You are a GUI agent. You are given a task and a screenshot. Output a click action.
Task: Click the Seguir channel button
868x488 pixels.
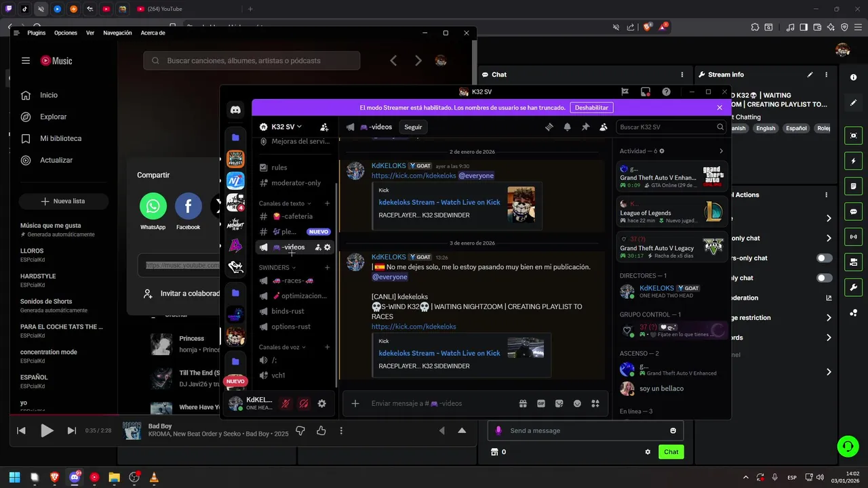coord(413,127)
